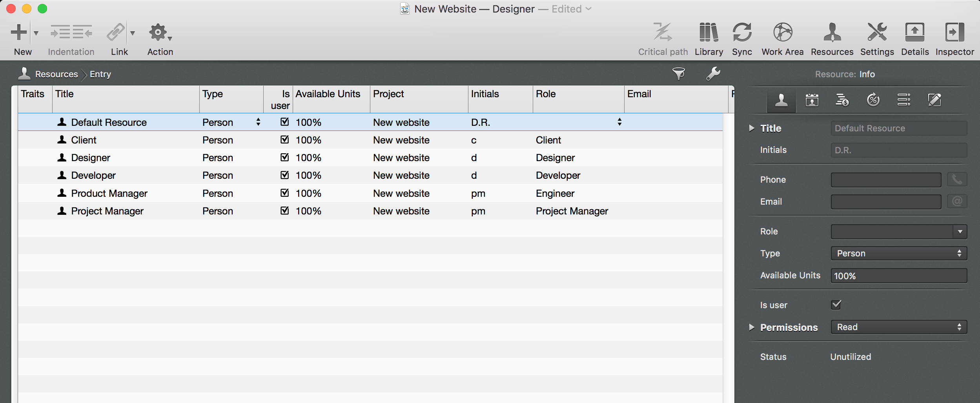Click the Sync toolbar icon
Viewport: 980px width, 403px height.
coord(741,33)
